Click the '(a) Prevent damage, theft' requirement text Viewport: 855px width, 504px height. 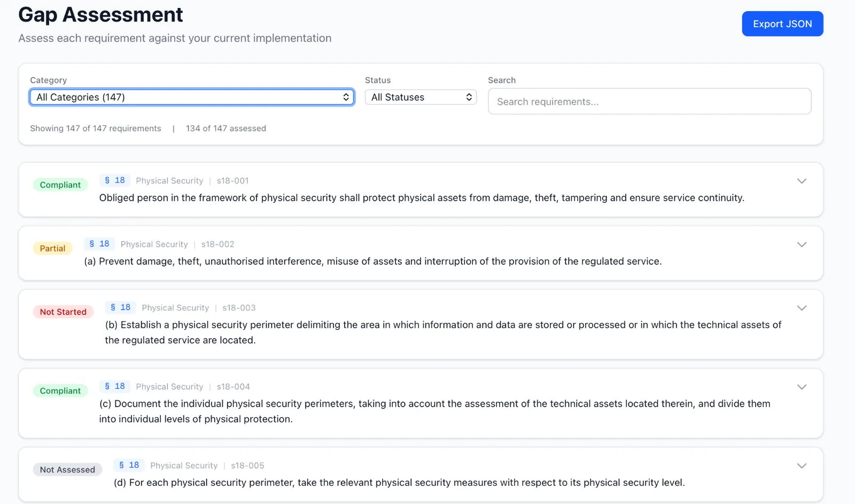click(x=373, y=262)
